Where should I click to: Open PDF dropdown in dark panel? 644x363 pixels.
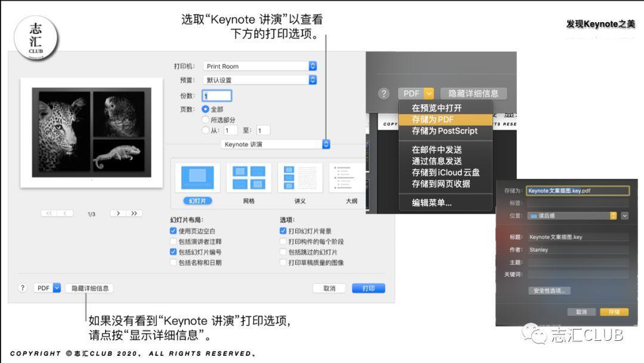(416, 94)
